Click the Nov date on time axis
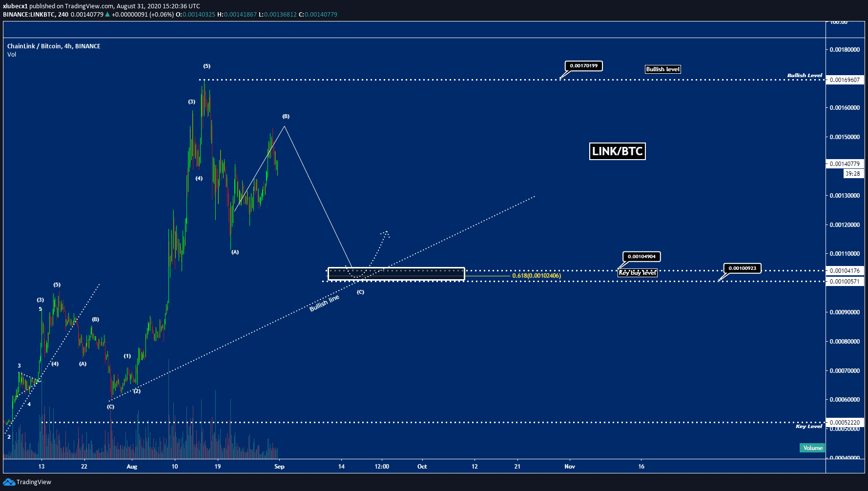The image size is (868, 491). [x=569, y=467]
